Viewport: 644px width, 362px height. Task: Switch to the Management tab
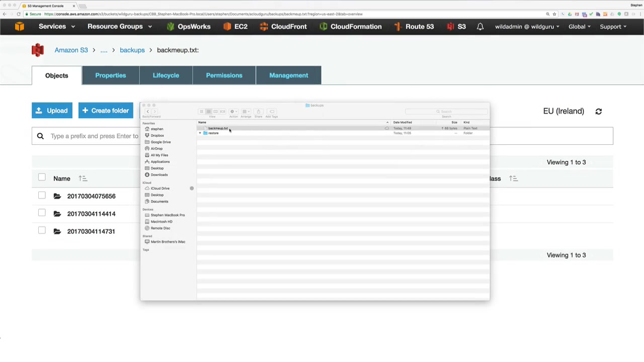click(289, 75)
